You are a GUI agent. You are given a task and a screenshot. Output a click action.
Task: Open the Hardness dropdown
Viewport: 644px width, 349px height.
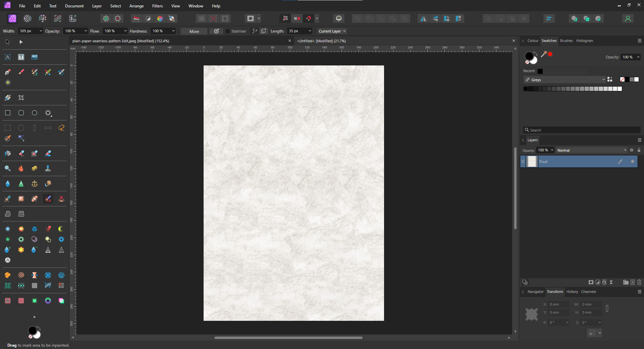point(173,31)
